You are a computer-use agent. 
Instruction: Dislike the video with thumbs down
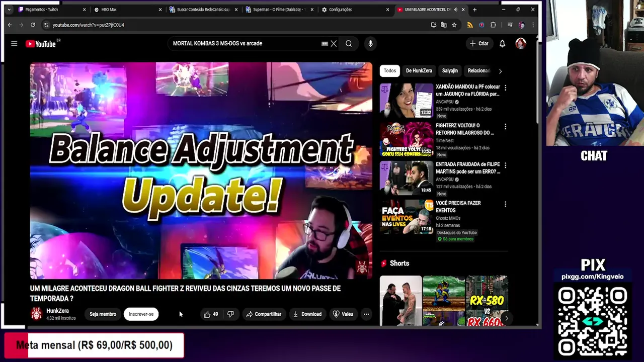click(230, 314)
